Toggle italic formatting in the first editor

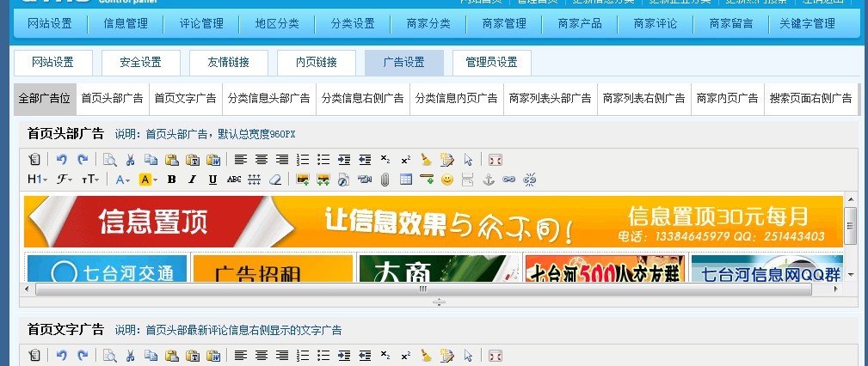192,180
